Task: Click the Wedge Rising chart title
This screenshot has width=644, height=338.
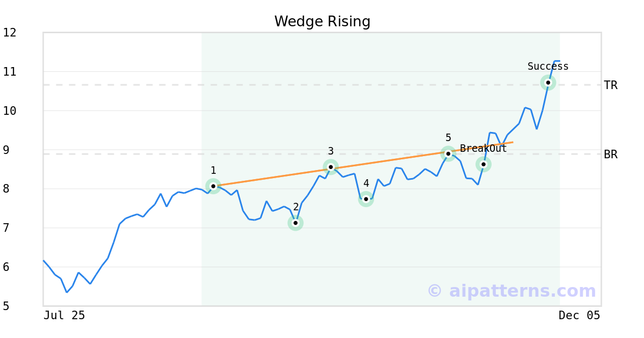Action: coord(322,21)
